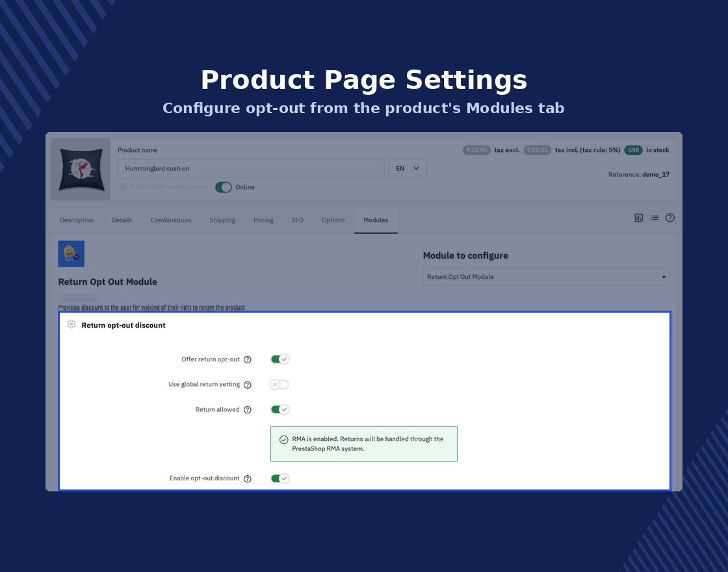
Task: Click the Product with combinations label
Action: [168, 187]
